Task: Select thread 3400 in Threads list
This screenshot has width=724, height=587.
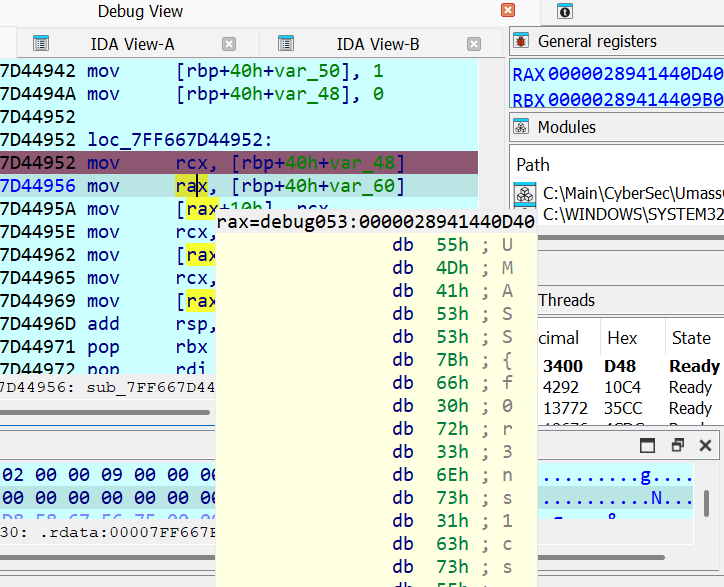Action: (562, 366)
